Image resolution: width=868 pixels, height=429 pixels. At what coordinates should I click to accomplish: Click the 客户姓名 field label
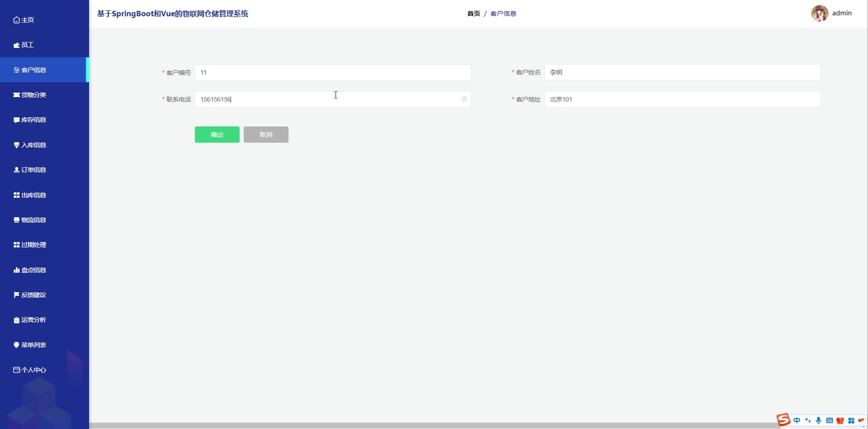[x=528, y=72]
